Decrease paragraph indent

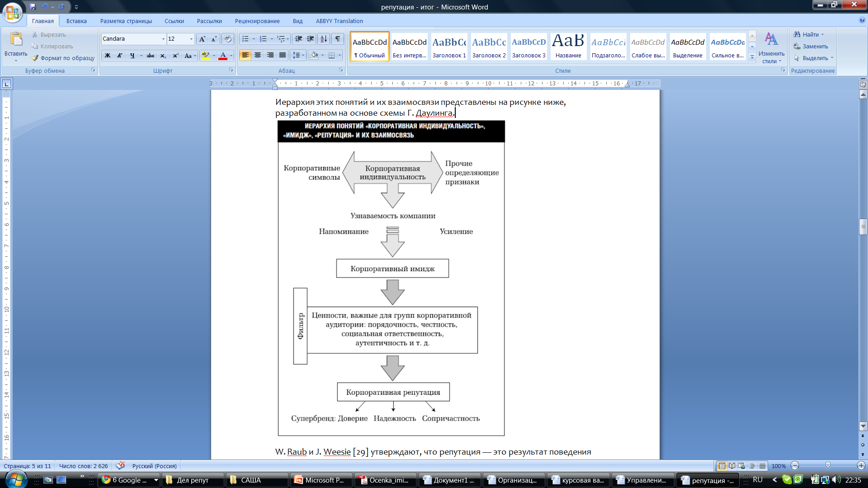[298, 39]
